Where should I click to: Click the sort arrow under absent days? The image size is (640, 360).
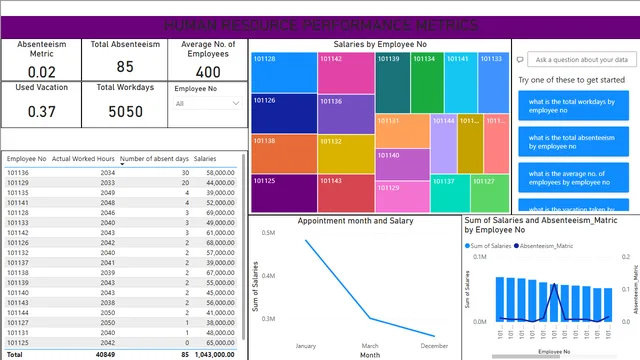coord(122,164)
